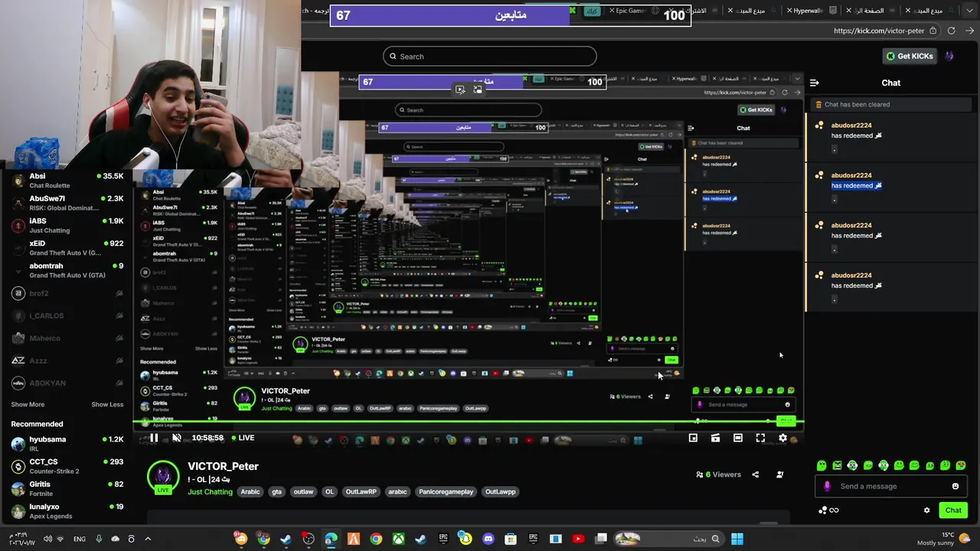Open offline channel Maherco
This screenshot has width=980, height=551.
[x=67, y=338]
